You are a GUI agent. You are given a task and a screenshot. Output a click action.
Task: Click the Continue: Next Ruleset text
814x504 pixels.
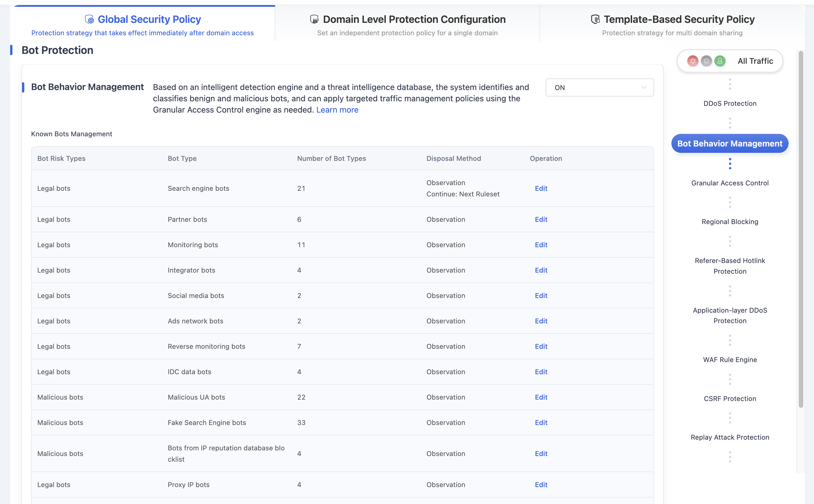coord(463,194)
